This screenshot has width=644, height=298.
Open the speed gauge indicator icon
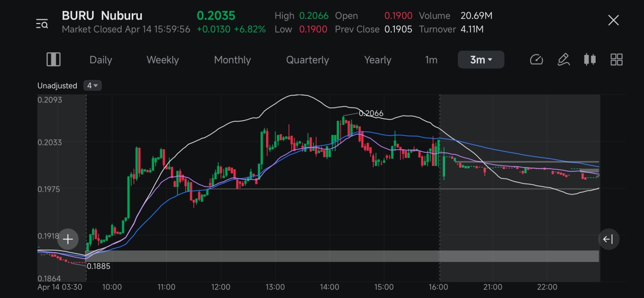click(536, 60)
